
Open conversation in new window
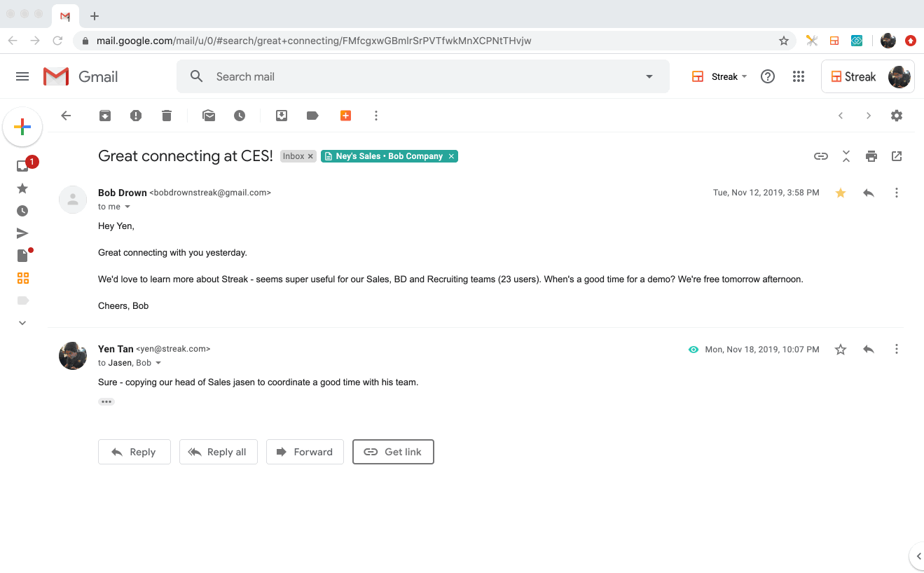click(x=897, y=156)
